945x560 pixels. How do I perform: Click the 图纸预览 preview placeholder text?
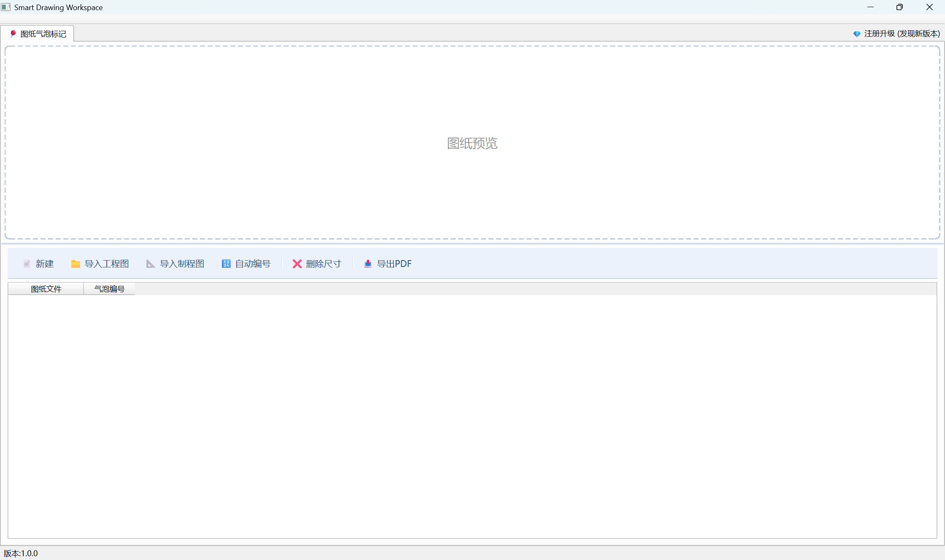click(x=472, y=143)
